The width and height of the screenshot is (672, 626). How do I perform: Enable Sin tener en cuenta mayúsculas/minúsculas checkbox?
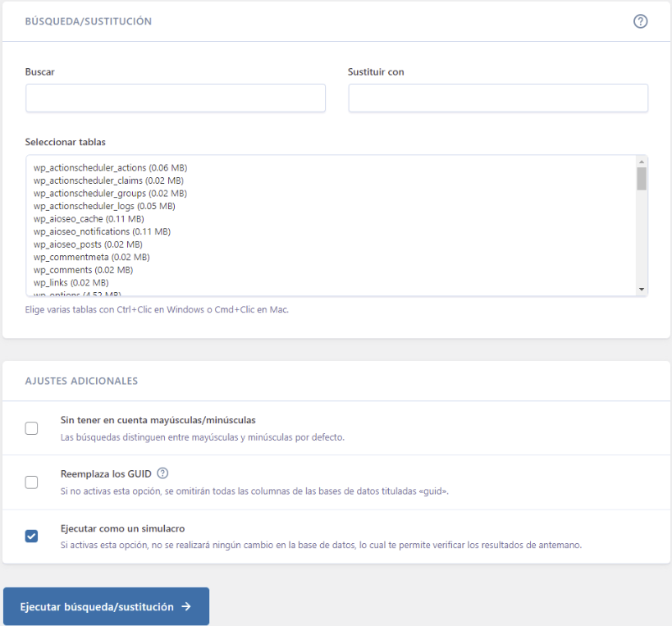tap(31, 428)
